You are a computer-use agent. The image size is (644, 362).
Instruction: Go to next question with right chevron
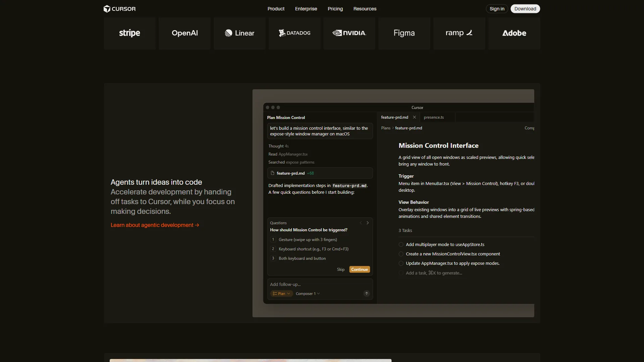[x=368, y=223]
